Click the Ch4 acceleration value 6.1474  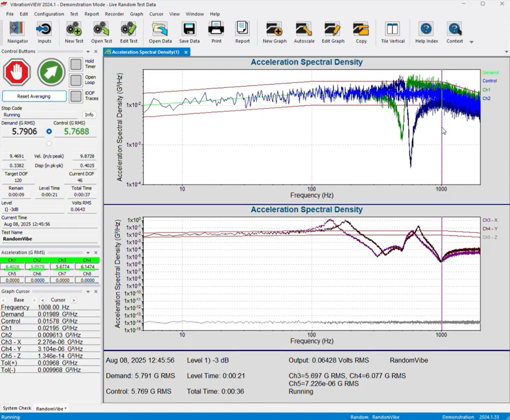[x=87, y=267]
